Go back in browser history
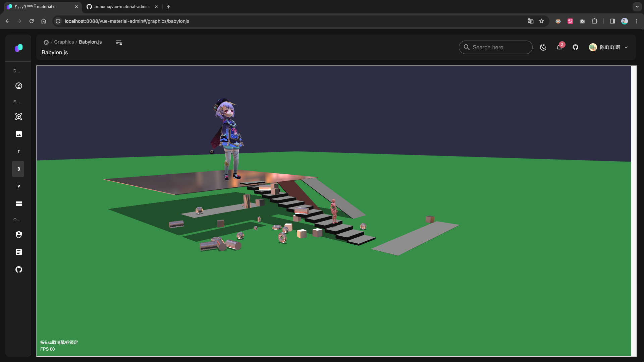This screenshot has width=644, height=362. (7, 21)
